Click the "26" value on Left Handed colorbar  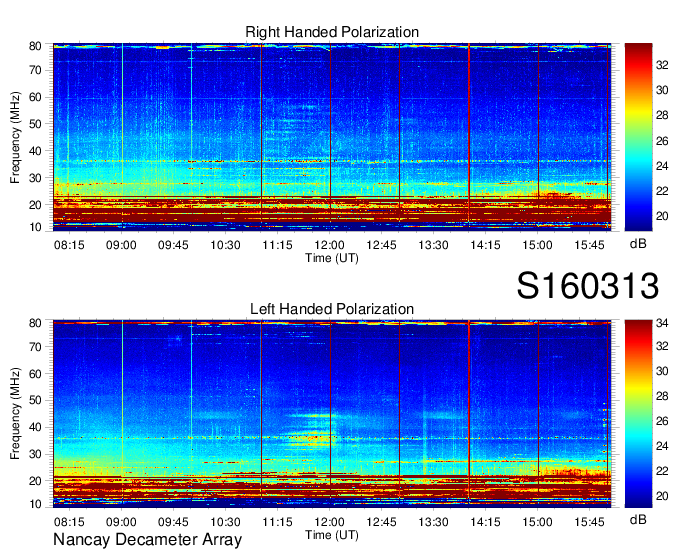point(662,421)
